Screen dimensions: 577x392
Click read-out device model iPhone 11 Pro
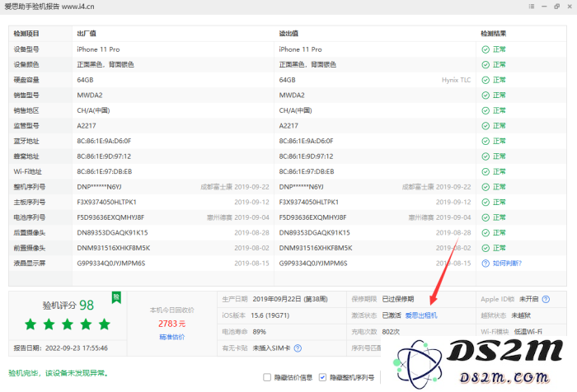pos(300,49)
